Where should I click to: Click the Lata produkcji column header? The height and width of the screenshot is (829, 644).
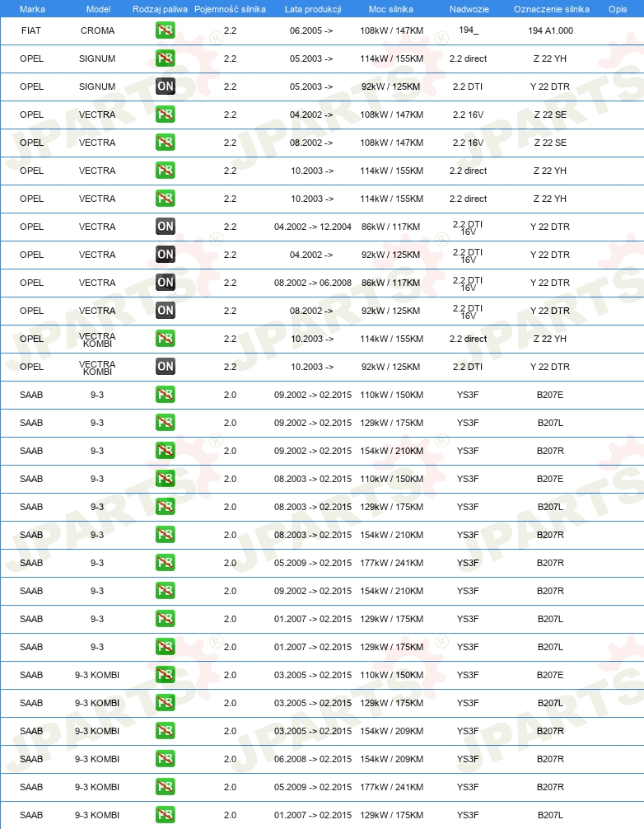pos(313,9)
